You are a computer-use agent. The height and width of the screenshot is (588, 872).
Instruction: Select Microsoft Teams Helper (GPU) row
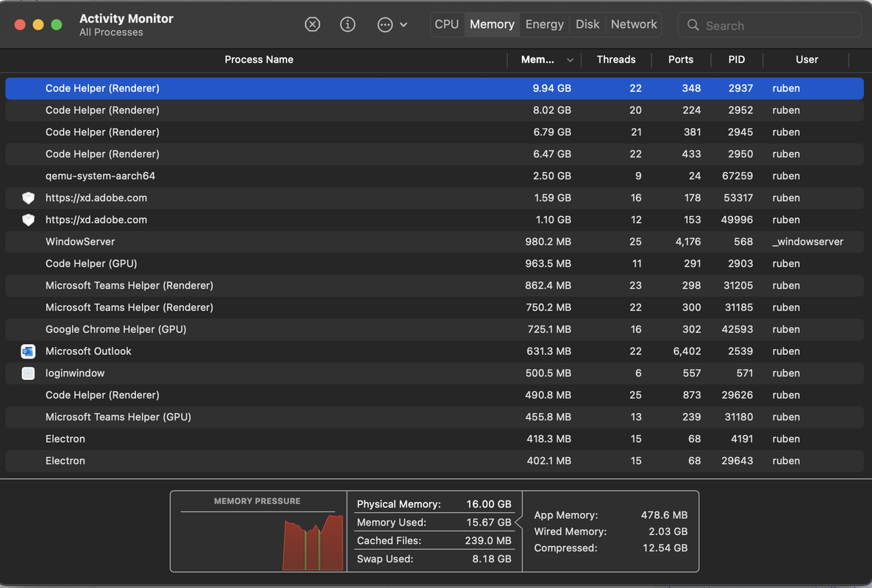pos(435,417)
